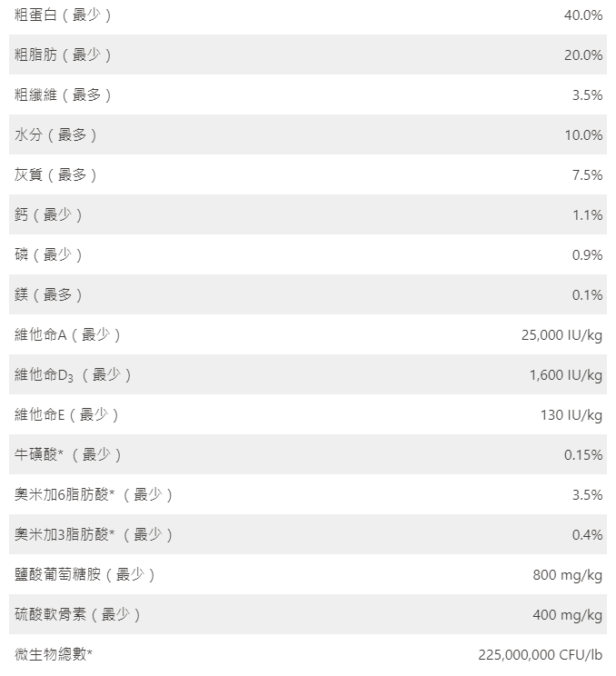Click the 10.0% moisture value
616x676 pixels.
click(582, 135)
